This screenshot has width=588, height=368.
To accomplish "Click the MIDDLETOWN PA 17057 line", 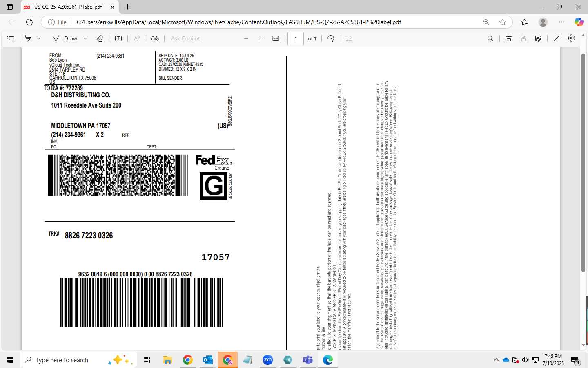I will [x=80, y=126].
